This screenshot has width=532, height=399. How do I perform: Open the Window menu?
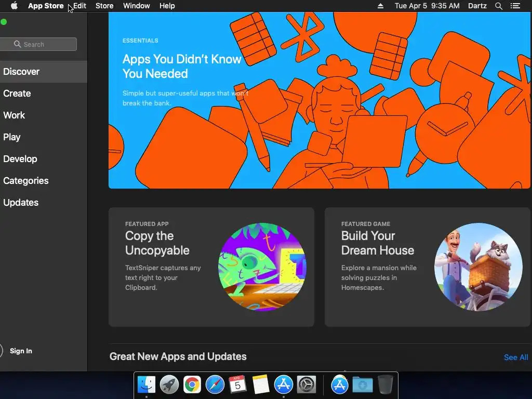point(137,6)
